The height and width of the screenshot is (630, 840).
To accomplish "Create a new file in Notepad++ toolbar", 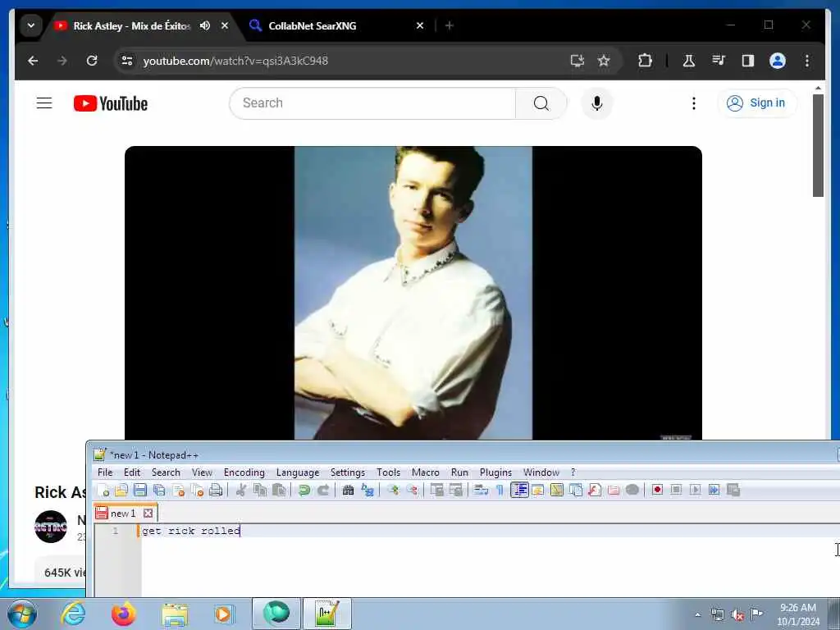I will click(x=103, y=491).
